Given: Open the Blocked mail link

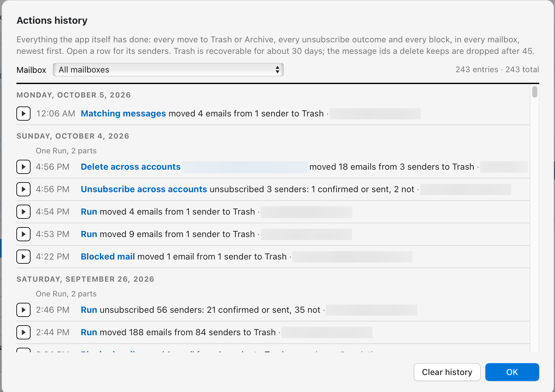Looking at the screenshot, I should click(x=108, y=257).
